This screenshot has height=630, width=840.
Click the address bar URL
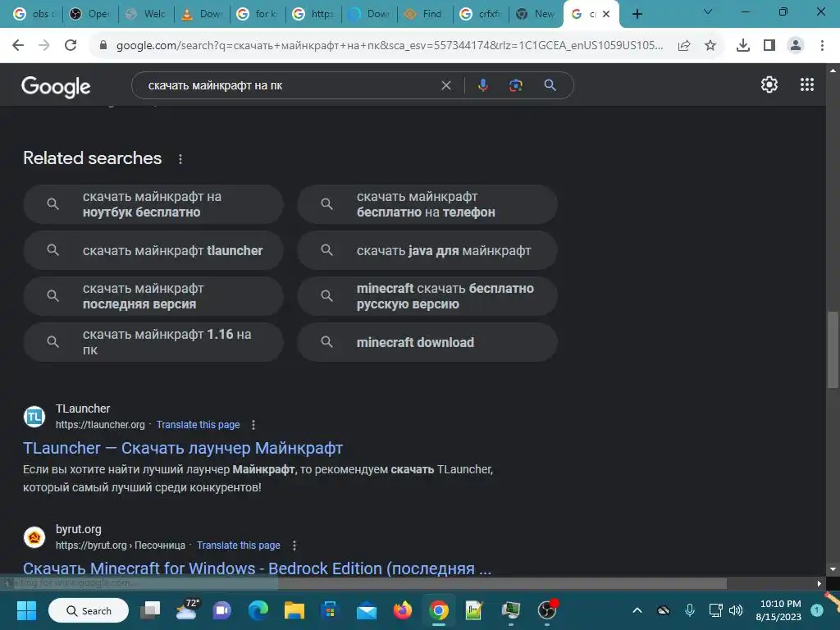point(390,46)
